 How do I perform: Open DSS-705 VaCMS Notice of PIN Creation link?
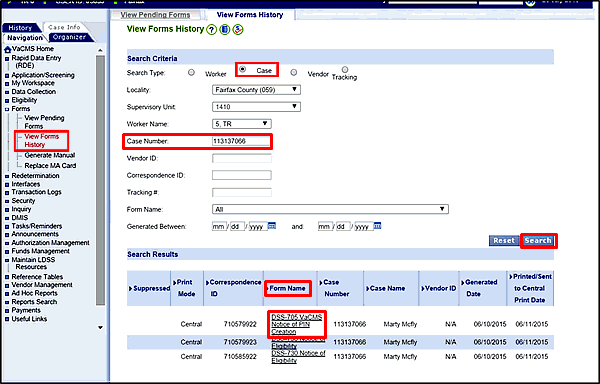[297, 324]
